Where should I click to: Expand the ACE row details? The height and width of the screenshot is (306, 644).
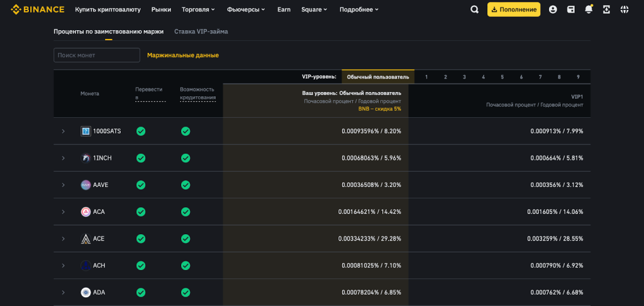(x=63, y=239)
